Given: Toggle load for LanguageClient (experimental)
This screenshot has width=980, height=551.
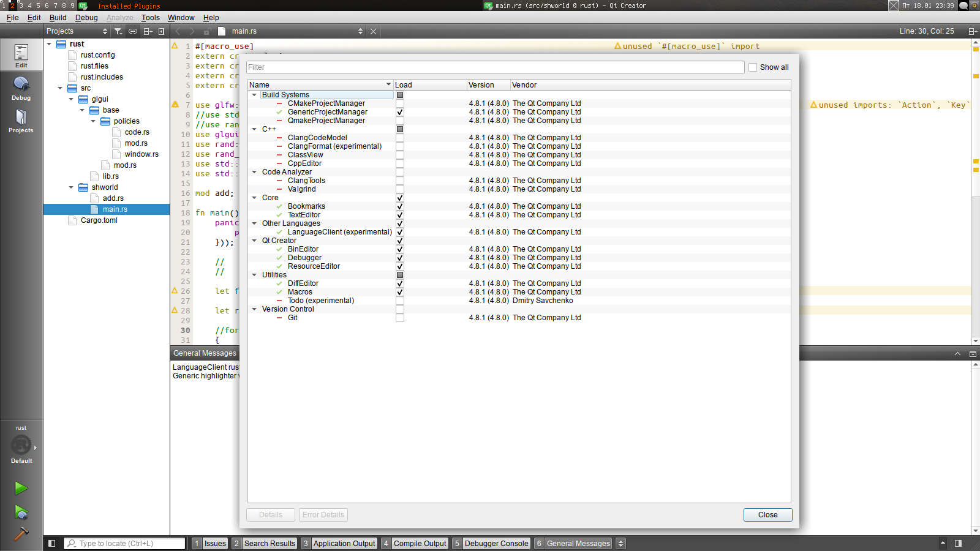Looking at the screenshot, I should (x=400, y=232).
